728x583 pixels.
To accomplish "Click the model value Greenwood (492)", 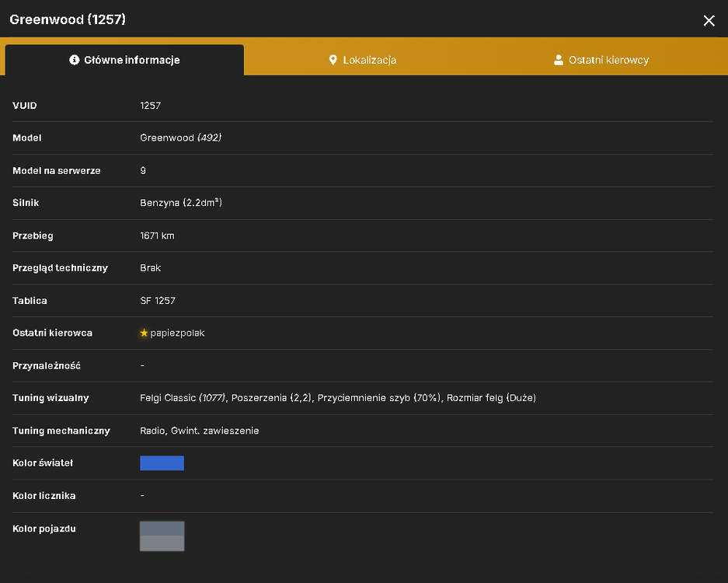I will [x=180, y=138].
